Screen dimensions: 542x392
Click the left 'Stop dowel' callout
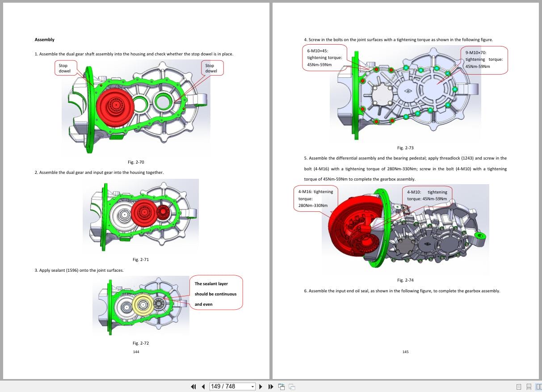point(66,68)
